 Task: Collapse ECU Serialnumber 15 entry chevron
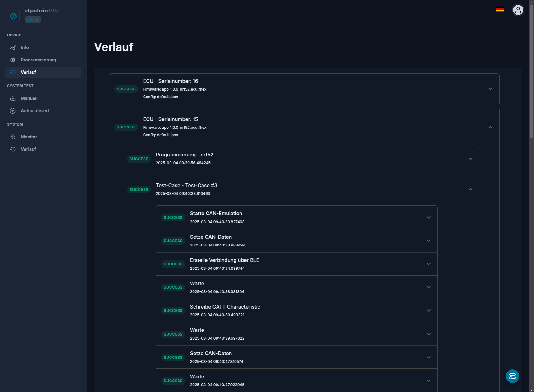point(490,127)
